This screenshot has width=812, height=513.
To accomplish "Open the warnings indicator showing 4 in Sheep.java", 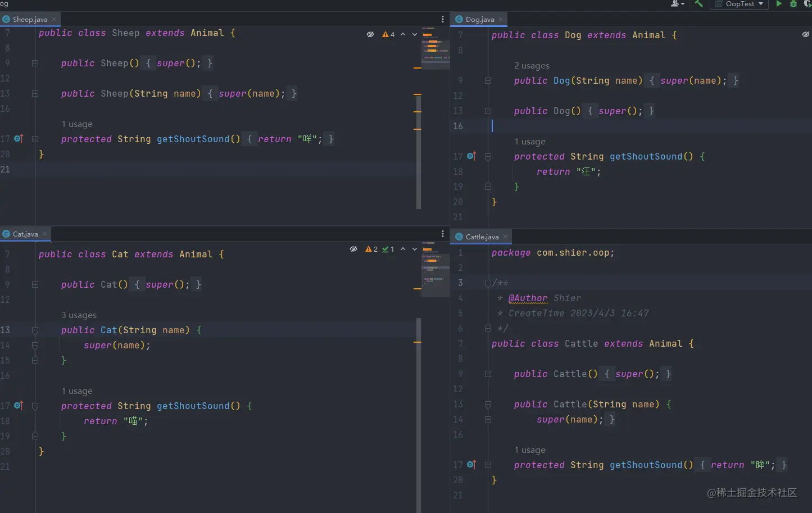I will 388,34.
